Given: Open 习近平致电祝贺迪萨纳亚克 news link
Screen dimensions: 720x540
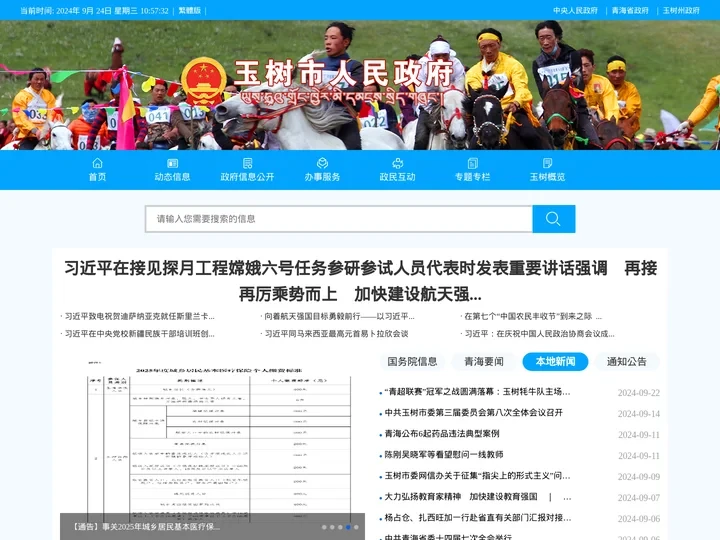Looking at the screenshot, I should click(x=140, y=316).
